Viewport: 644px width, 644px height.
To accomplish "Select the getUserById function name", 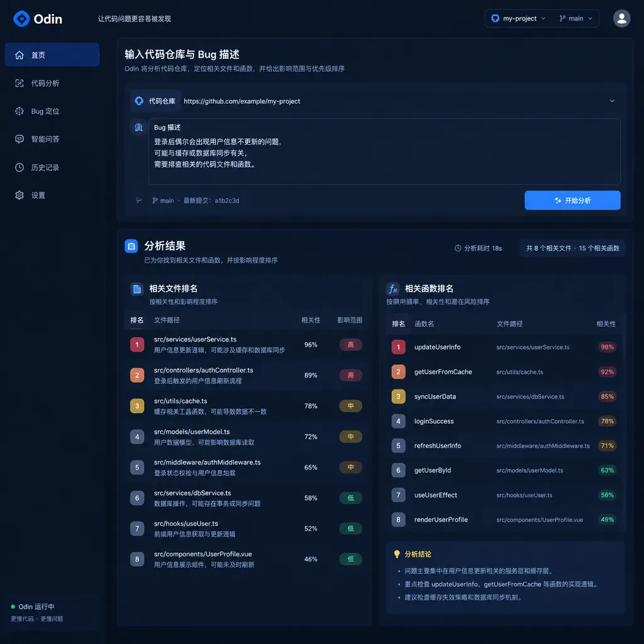I will [x=433, y=470].
